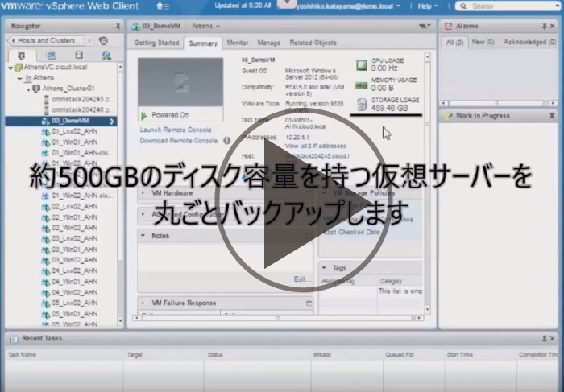Open the user account dropdown

pyautogui.click(x=348, y=6)
